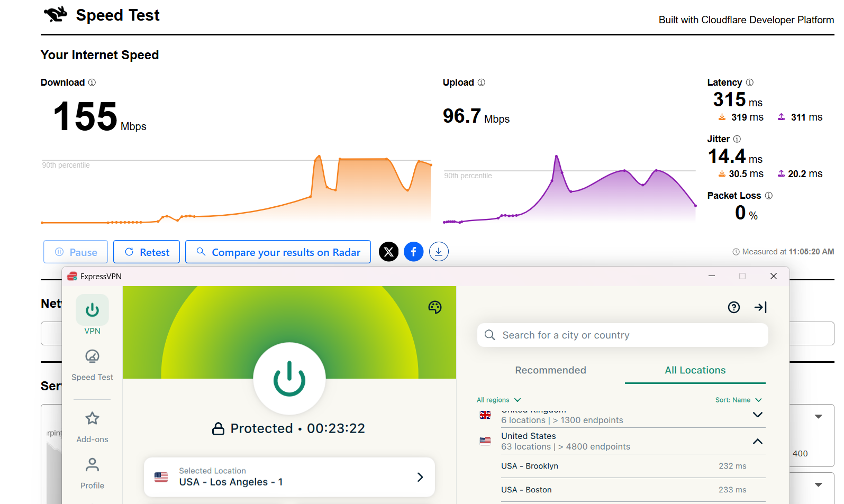Screen dimensions: 844x504
Task: Click the Protected 00:23:22 status text
Action: (289, 428)
